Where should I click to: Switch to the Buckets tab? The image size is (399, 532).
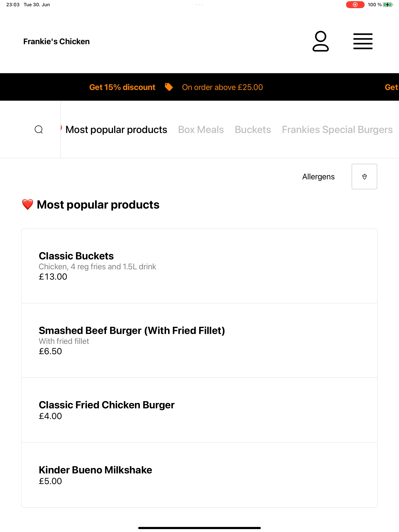pos(253,130)
